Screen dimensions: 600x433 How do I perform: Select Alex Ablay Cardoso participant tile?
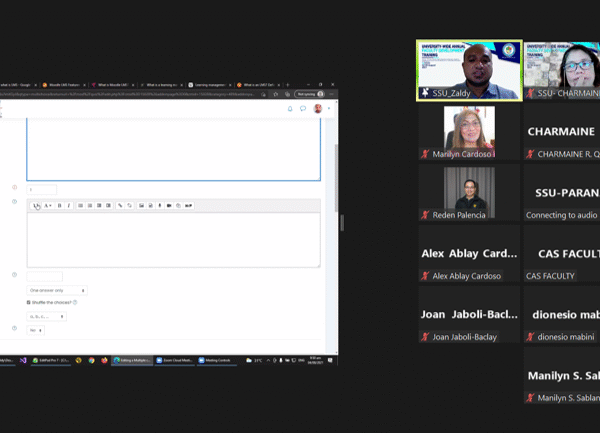coord(469,254)
